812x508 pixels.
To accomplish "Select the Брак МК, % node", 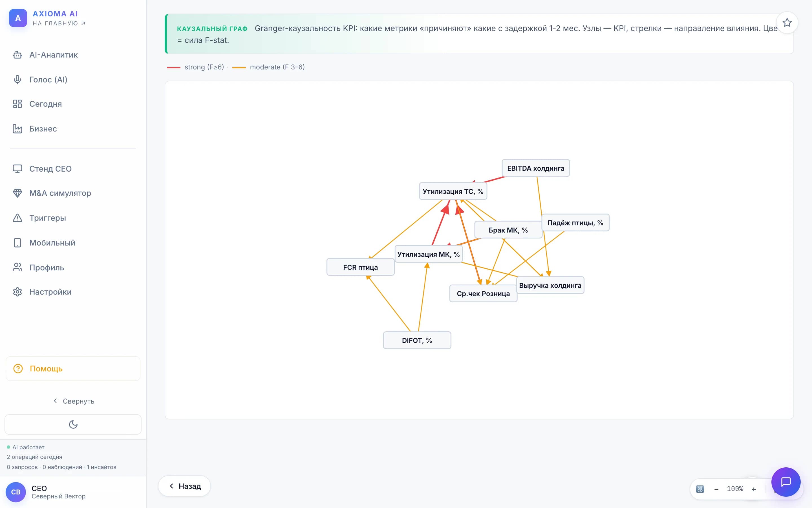I will 508,230.
